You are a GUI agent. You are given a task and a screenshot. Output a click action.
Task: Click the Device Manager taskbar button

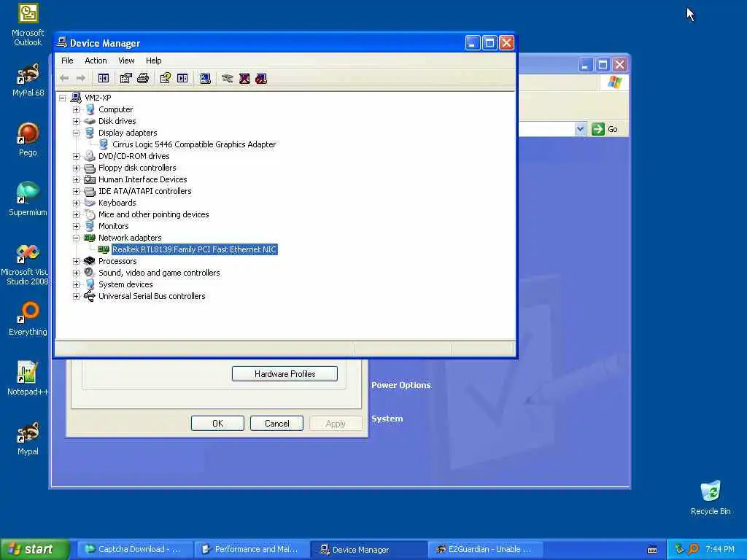[368, 550]
